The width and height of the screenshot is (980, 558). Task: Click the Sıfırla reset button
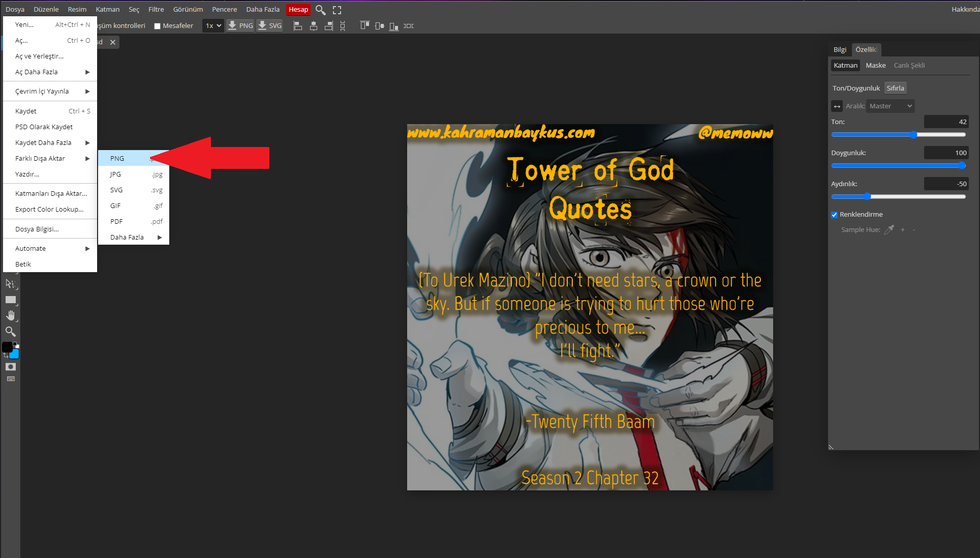(x=896, y=89)
